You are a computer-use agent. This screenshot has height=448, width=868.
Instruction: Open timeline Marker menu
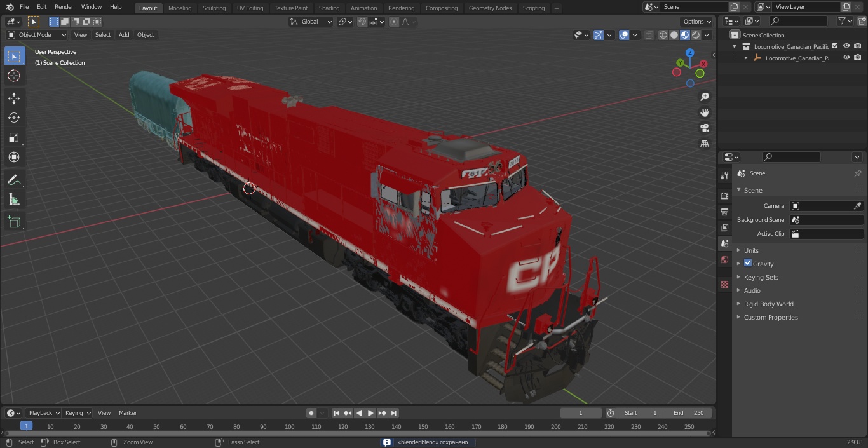128,413
